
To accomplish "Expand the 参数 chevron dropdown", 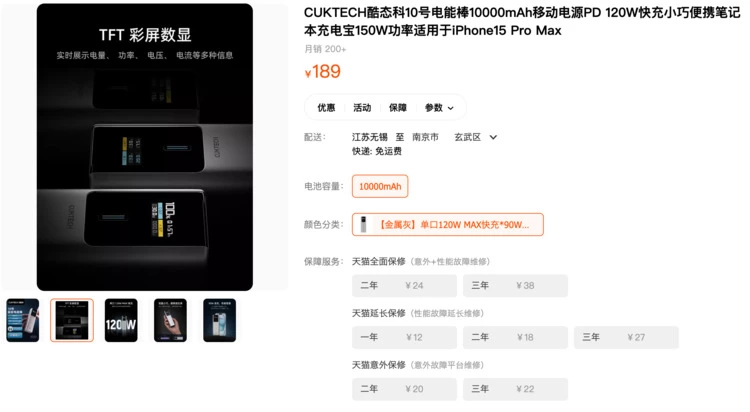I will [451, 108].
